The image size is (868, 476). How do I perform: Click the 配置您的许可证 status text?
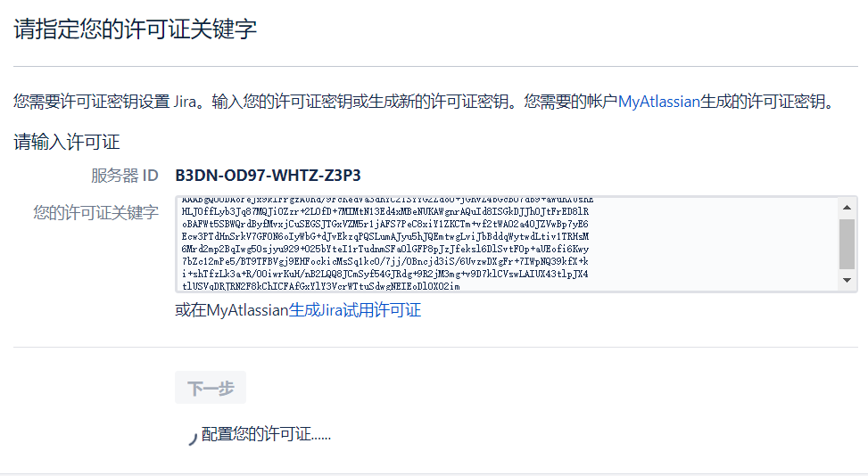[266, 434]
